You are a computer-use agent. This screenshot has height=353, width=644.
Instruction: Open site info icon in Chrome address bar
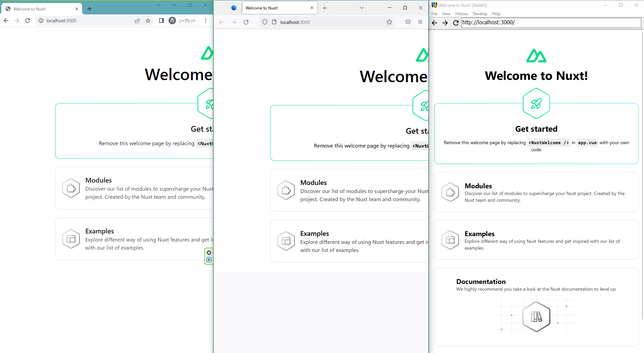click(x=41, y=21)
